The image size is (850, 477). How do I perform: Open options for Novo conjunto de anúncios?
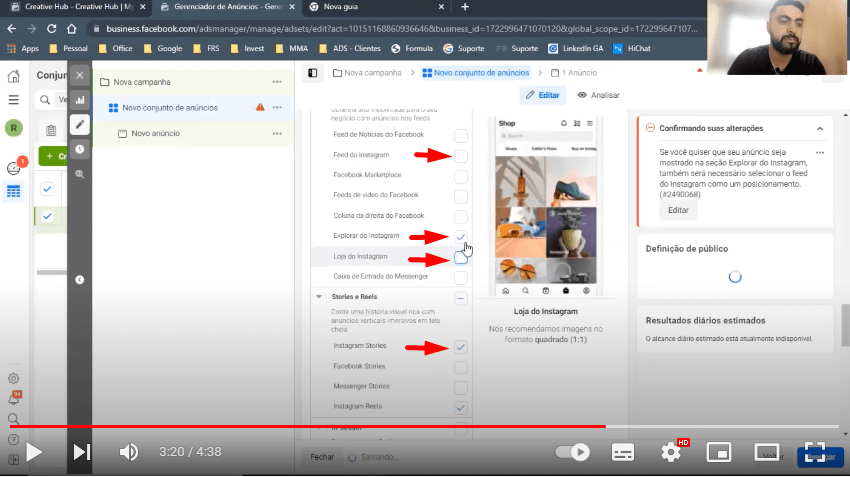277,107
